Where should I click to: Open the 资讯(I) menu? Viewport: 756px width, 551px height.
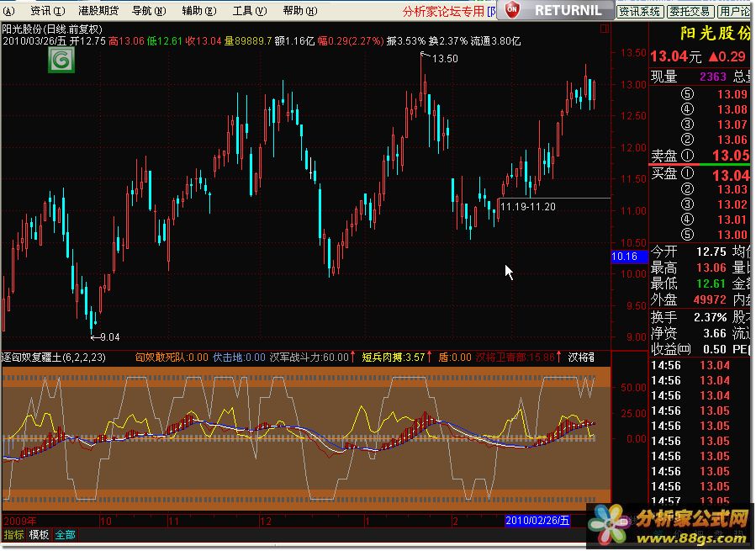point(48,10)
